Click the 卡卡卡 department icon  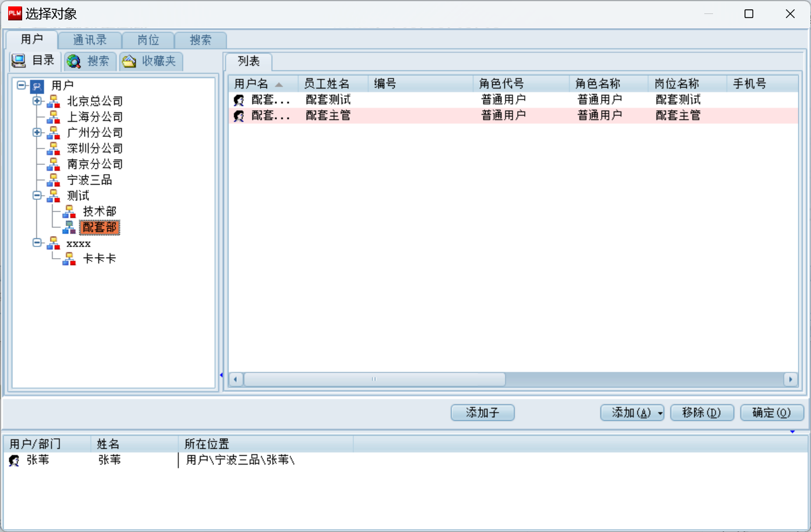tap(69, 259)
